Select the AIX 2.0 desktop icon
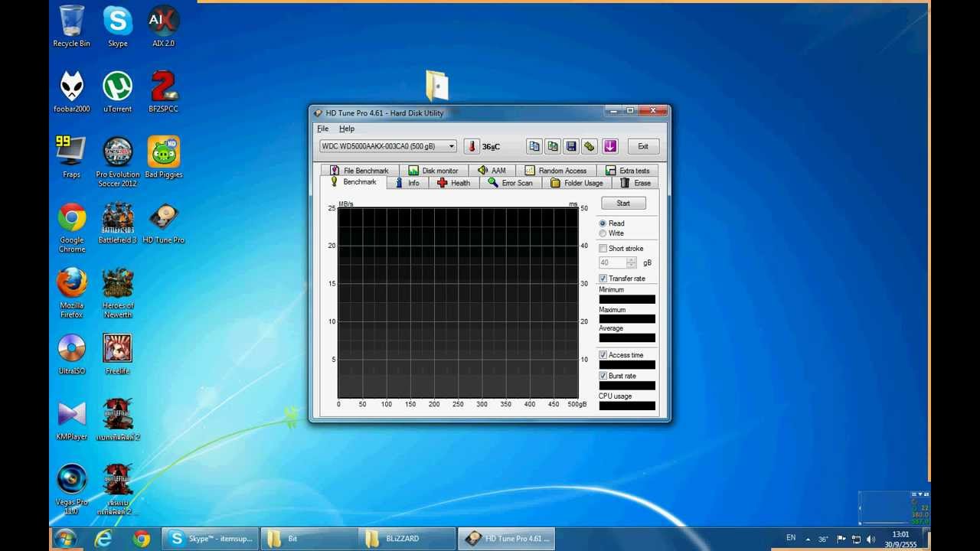Viewport: 980px width, 551px height. pos(163,26)
